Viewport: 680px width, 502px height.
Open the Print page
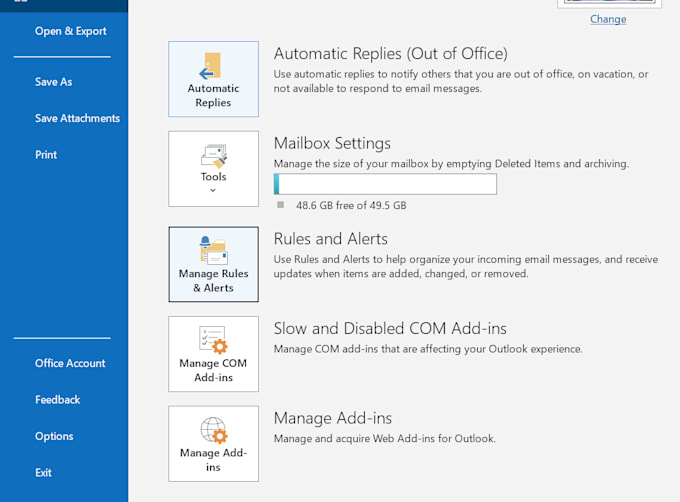46,155
